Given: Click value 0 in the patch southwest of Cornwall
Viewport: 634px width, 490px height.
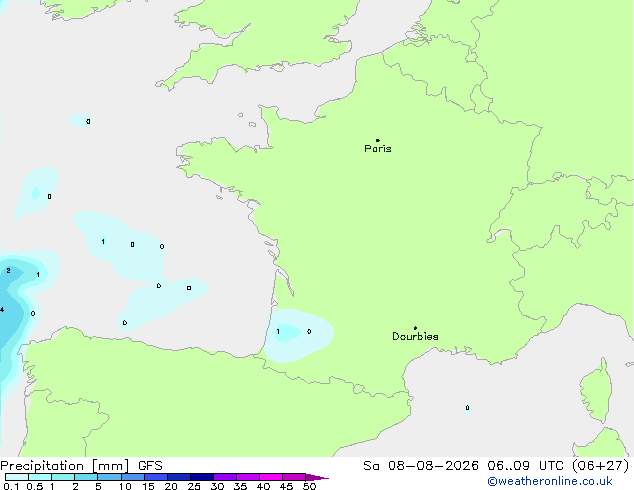Looking at the screenshot, I should tap(88, 121).
